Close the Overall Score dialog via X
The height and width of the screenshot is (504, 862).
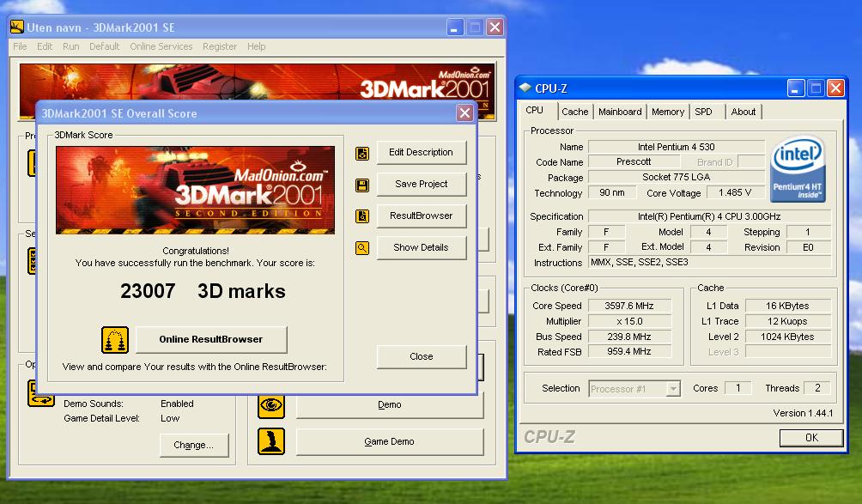[464, 113]
